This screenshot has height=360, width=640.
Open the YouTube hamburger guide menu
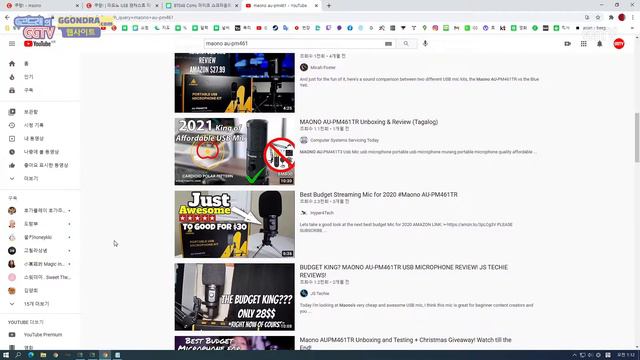[12, 44]
